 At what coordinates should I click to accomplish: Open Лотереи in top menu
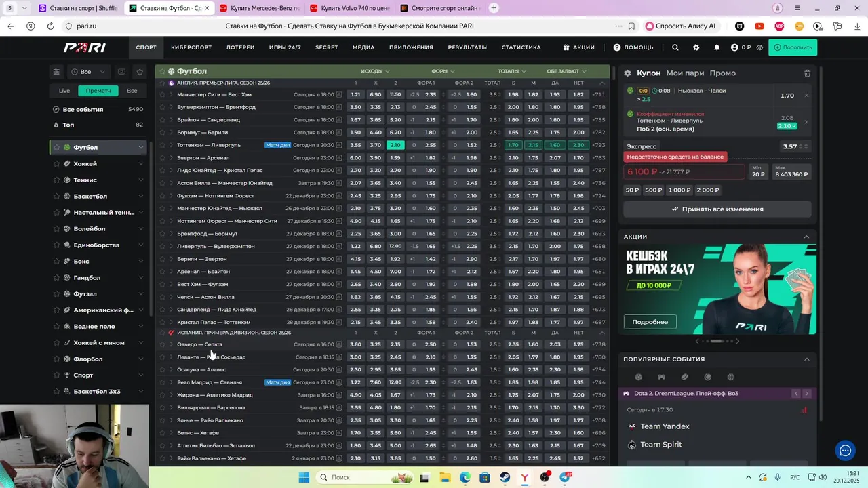tap(241, 47)
